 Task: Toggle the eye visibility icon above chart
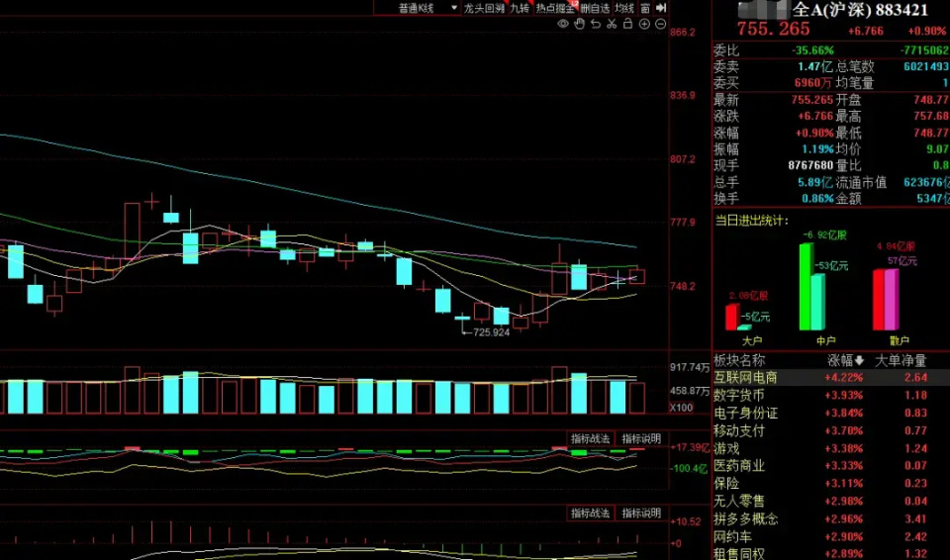(563, 25)
